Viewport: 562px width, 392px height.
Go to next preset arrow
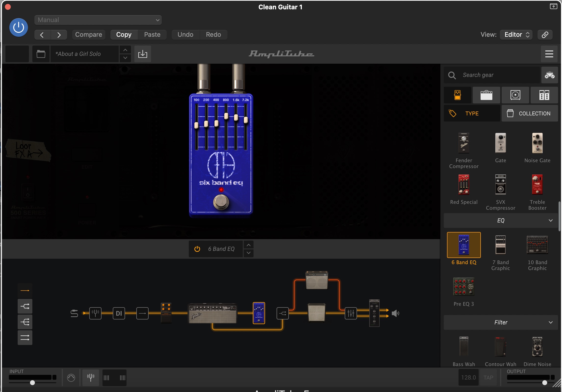59,35
